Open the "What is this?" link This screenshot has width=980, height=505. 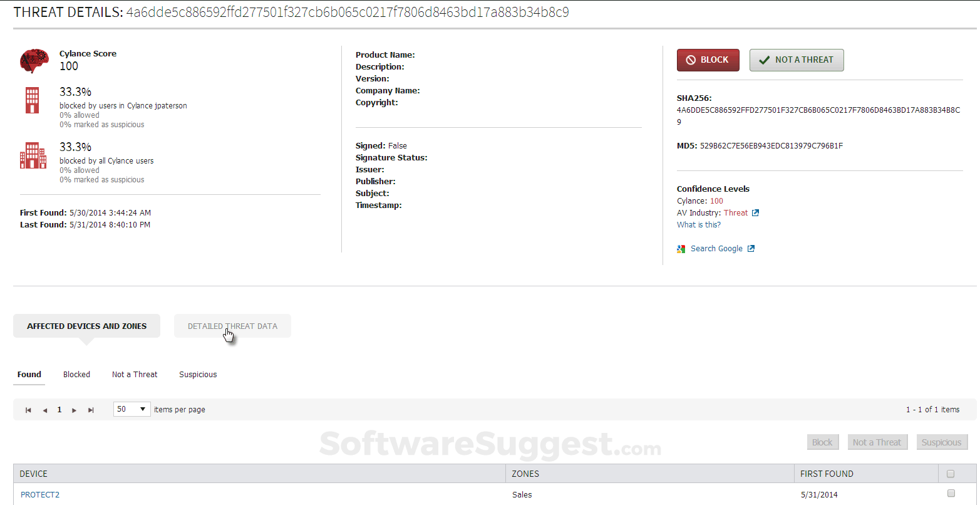tap(698, 225)
